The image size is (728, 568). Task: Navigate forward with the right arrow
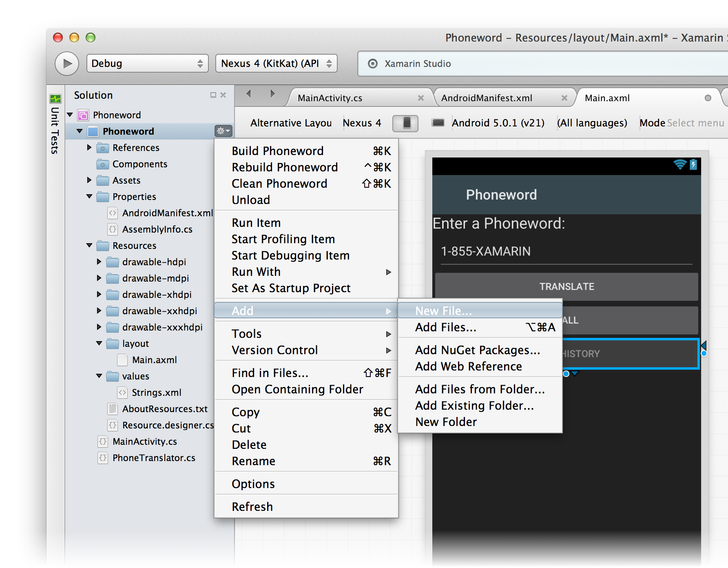(272, 94)
